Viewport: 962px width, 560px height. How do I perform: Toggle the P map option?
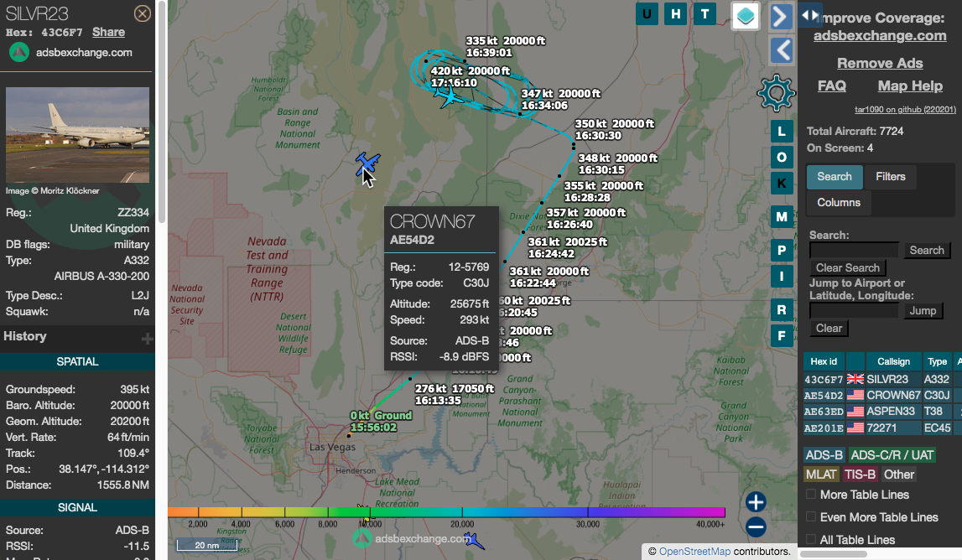782,251
